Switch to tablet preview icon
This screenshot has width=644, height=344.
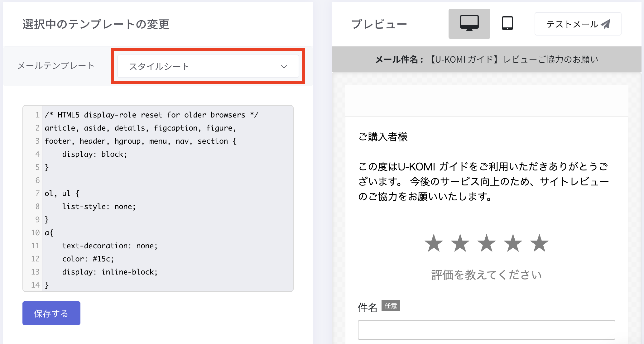coord(507,23)
